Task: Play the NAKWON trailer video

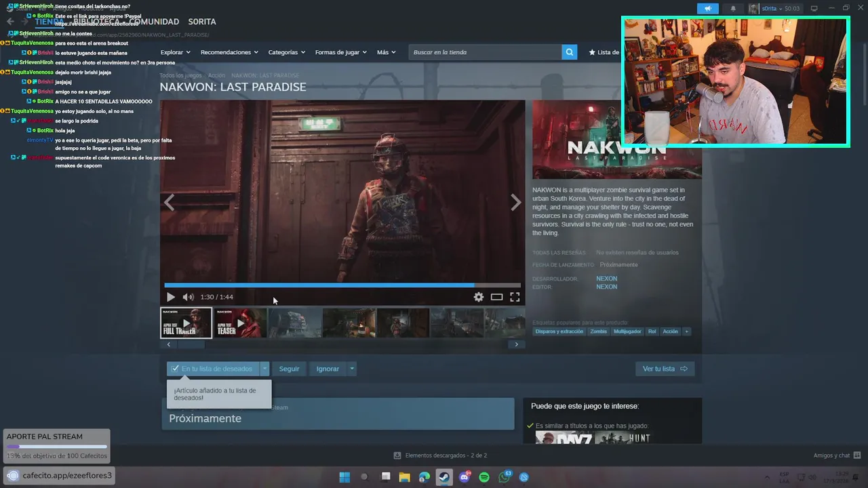Action: coord(170,297)
